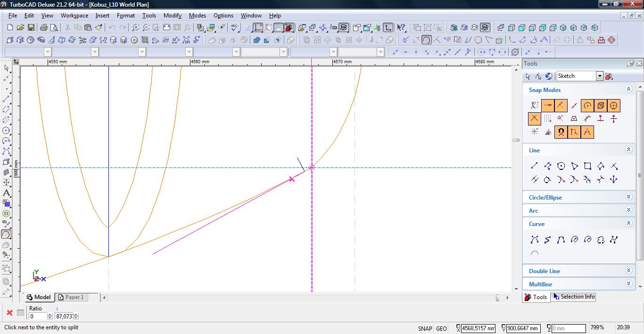The width and height of the screenshot is (644, 334).
Task: Open the Workspace menu
Action: pos(74,16)
